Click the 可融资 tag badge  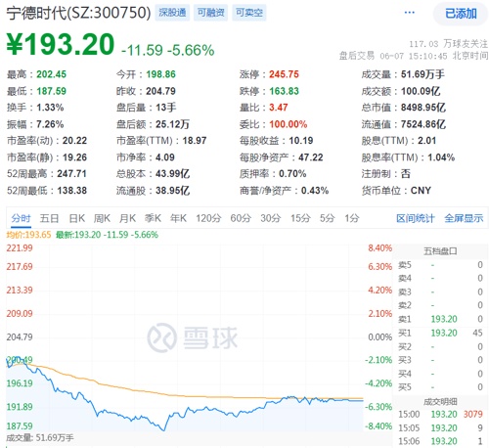coord(210,13)
